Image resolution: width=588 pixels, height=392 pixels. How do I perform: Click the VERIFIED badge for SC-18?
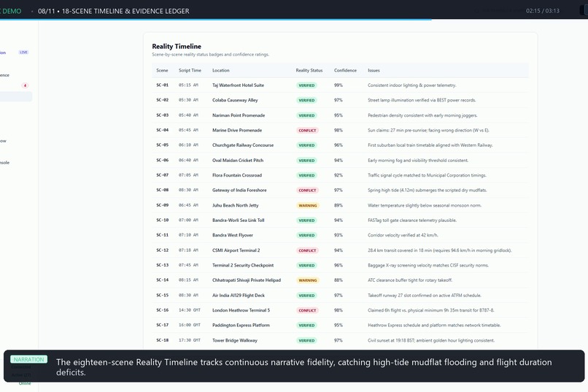coord(306,341)
